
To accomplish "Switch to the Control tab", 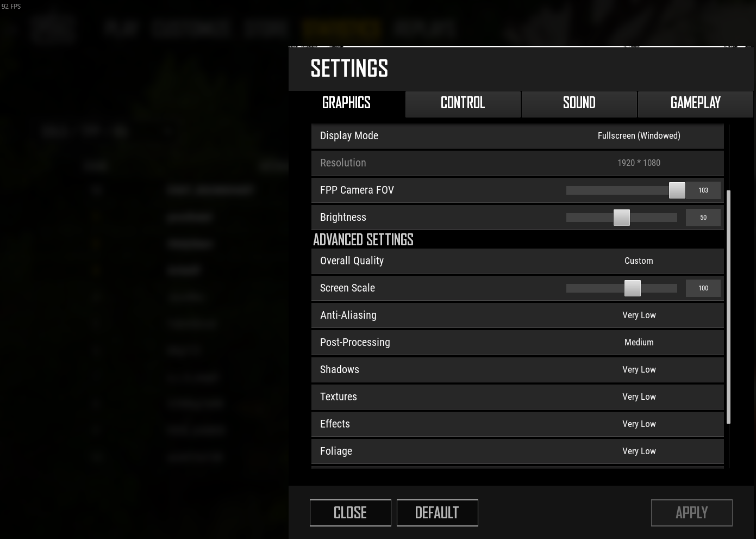I will coord(463,103).
